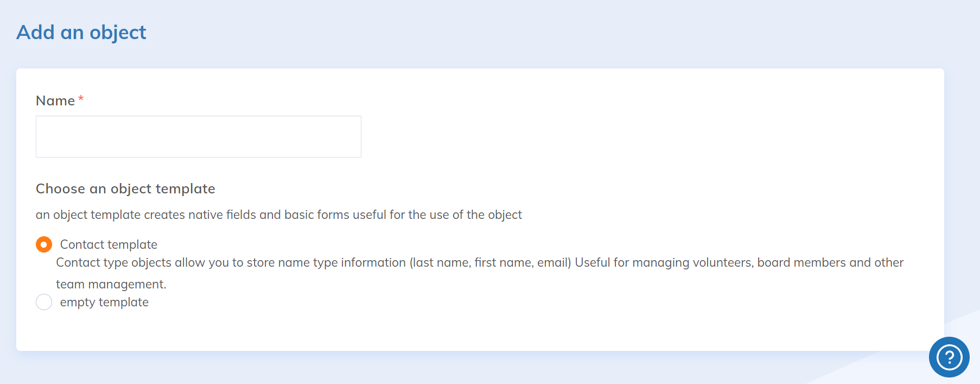
Task: Click the "team management." text line
Action: 111,284
